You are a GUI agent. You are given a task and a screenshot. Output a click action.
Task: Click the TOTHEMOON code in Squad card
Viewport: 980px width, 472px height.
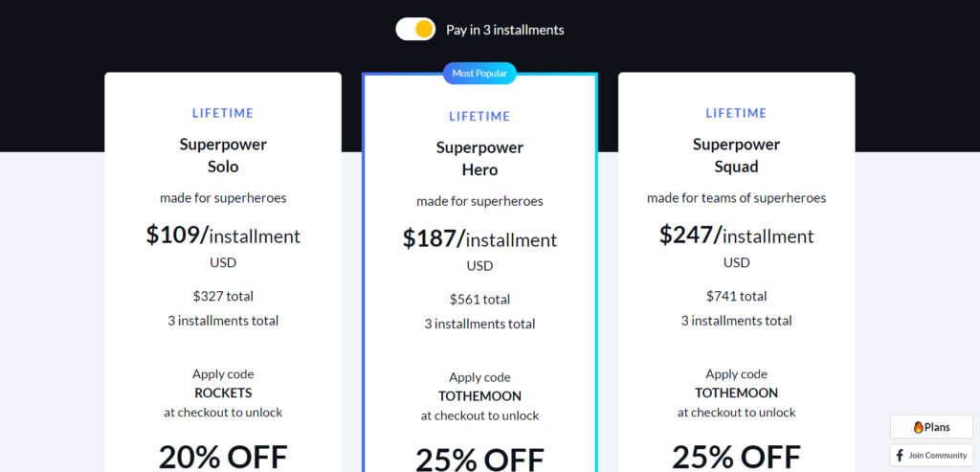pyautogui.click(x=736, y=393)
